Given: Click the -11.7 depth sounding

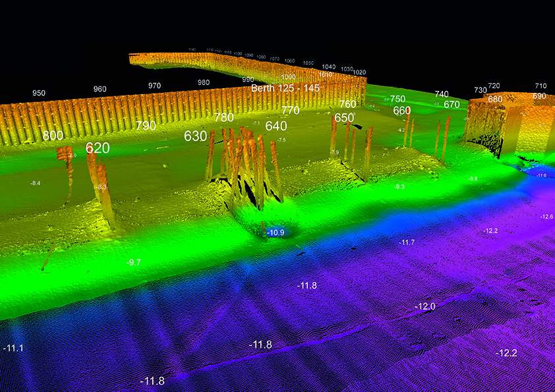Looking at the screenshot, I should pos(407,243).
